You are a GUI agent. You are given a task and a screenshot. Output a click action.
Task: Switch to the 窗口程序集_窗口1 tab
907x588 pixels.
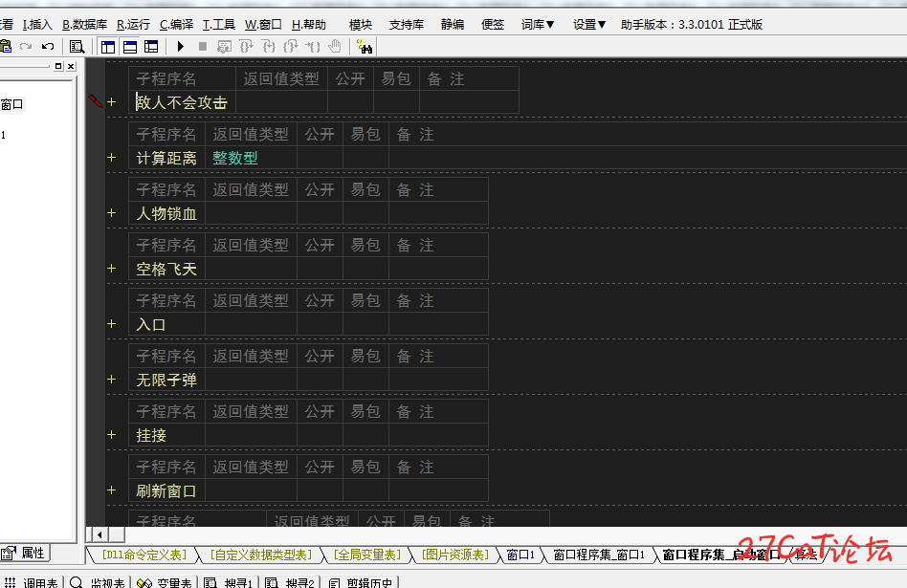tap(599, 555)
